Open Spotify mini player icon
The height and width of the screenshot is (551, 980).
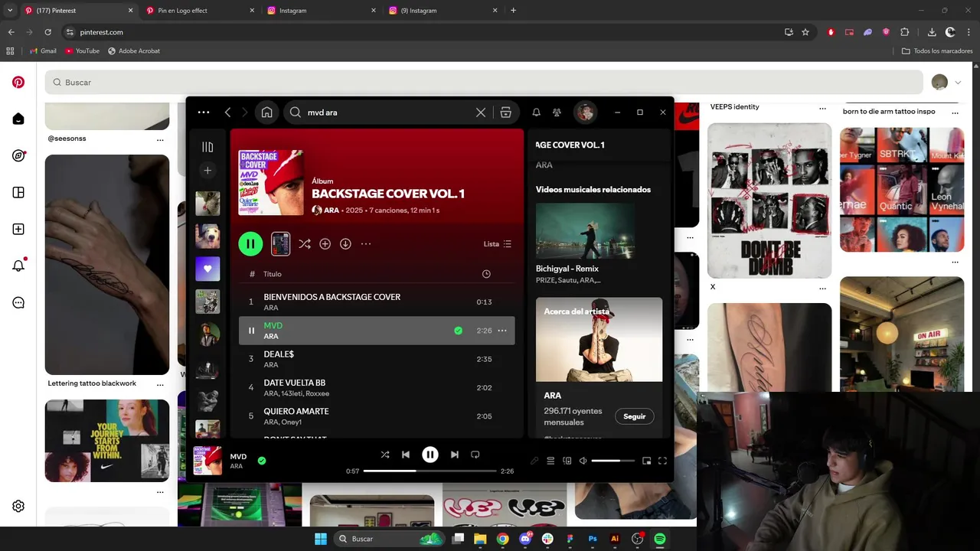pyautogui.click(x=647, y=461)
